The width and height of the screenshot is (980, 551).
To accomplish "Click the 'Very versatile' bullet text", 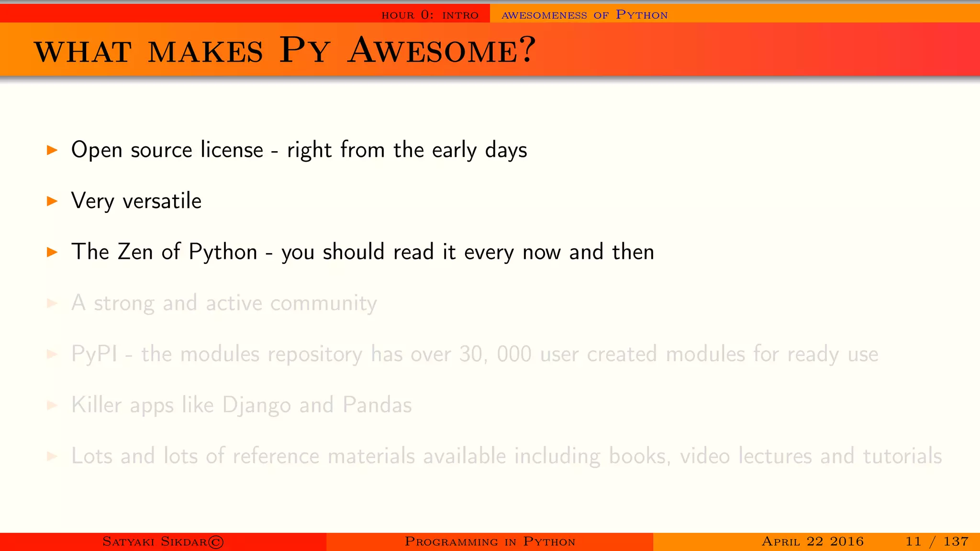I will (136, 201).
